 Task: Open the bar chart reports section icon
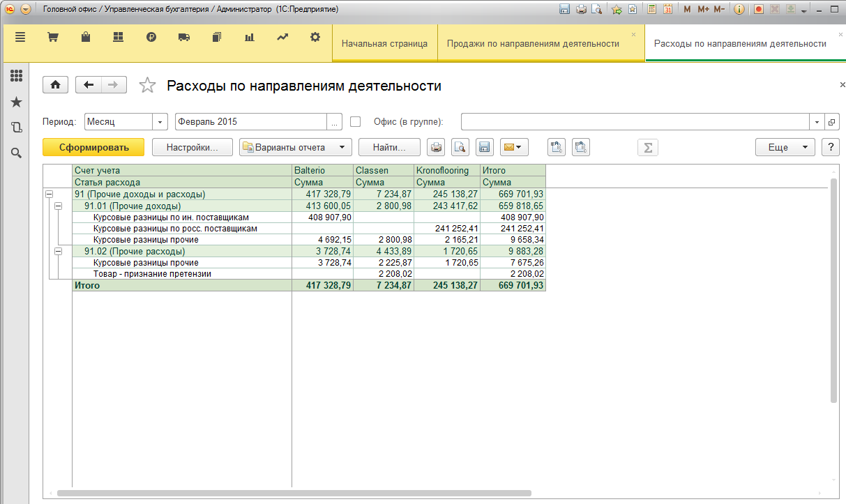(x=249, y=38)
